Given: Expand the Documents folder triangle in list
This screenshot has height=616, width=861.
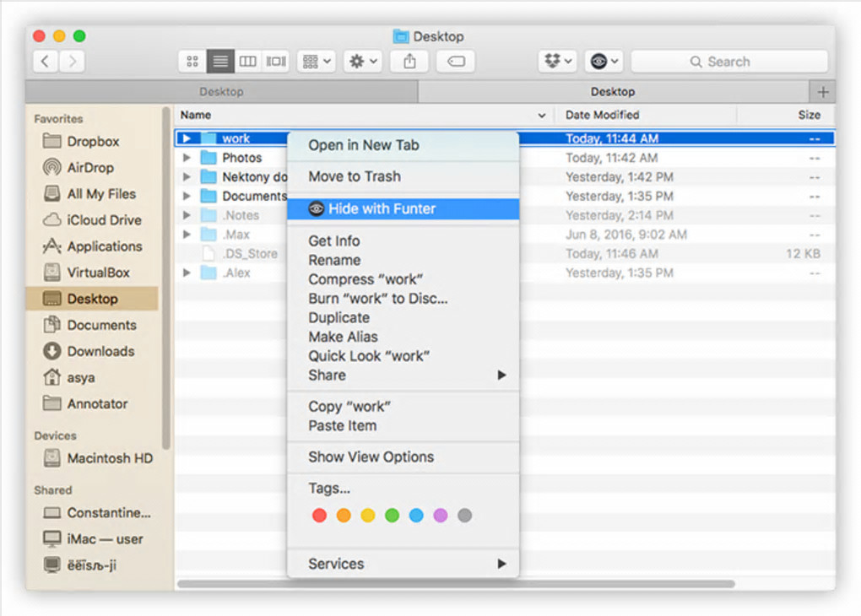Looking at the screenshot, I should (x=187, y=196).
